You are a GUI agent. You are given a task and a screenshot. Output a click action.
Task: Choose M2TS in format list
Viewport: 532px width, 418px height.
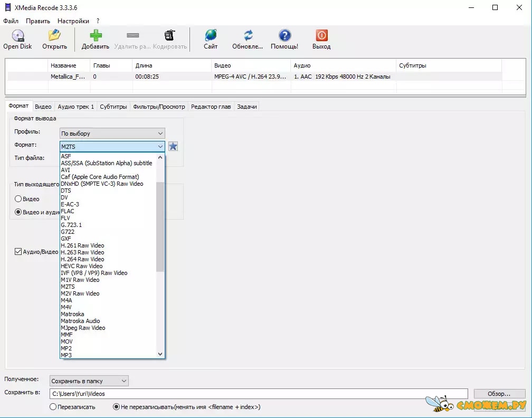pos(108,287)
